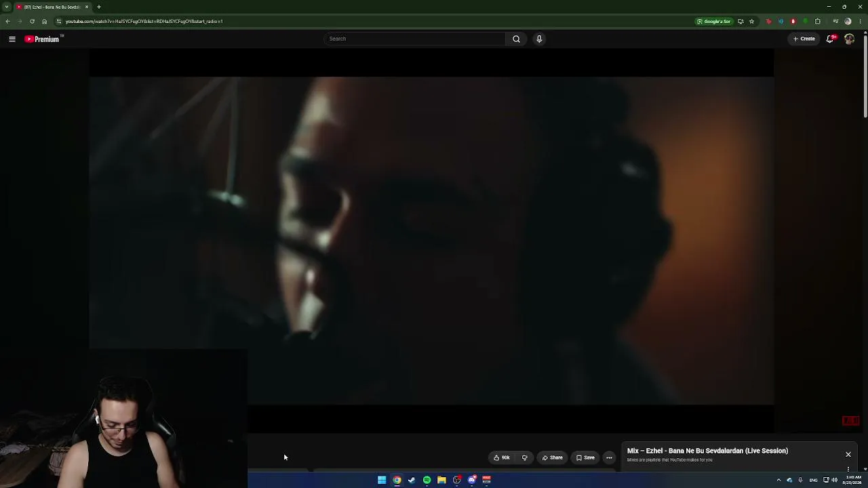The width and height of the screenshot is (868, 488).
Task: Open the red arrow browser extension
Action: click(x=768, y=21)
